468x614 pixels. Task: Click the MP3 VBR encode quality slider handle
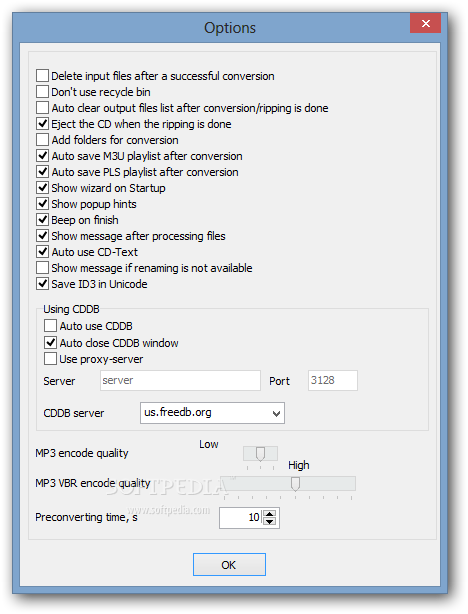click(x=295, y=484)
